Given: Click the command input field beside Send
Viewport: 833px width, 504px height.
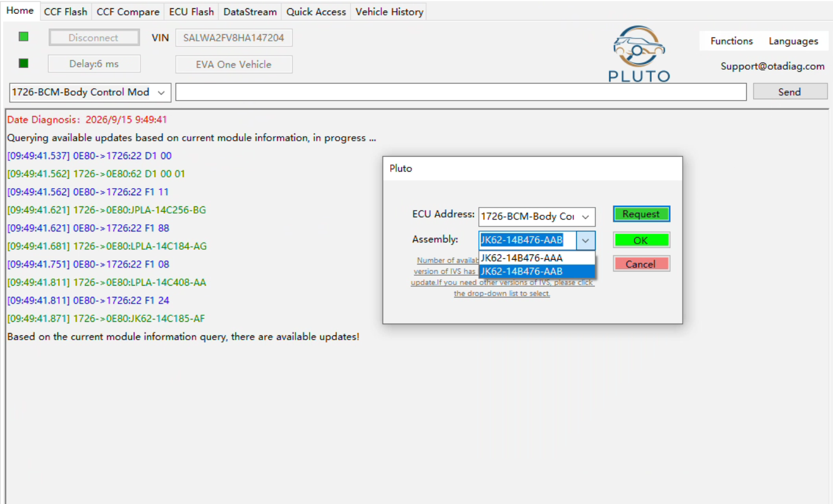Looking at the screenshot, I should [x=461, y=92].
